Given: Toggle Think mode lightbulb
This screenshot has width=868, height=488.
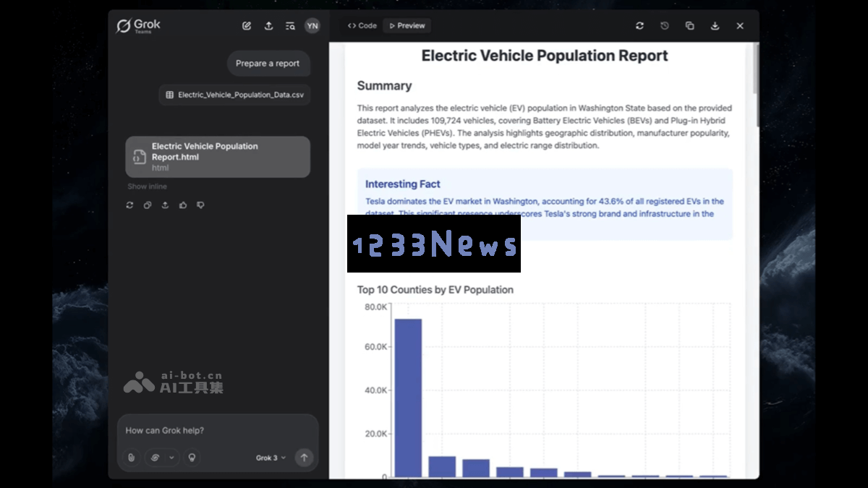Looking at the screenshot, I should 192,458.
